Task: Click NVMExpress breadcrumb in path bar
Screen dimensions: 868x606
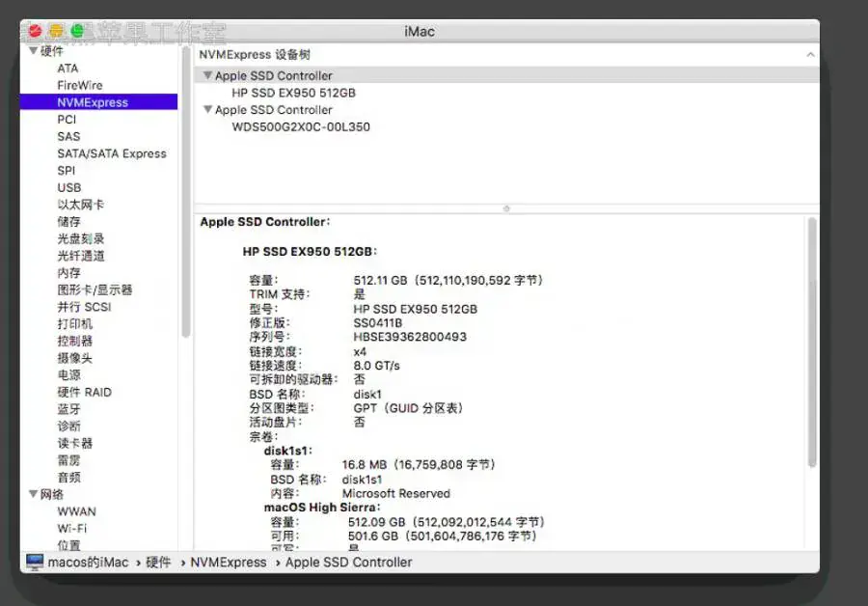Action: (x=228, y=563)
